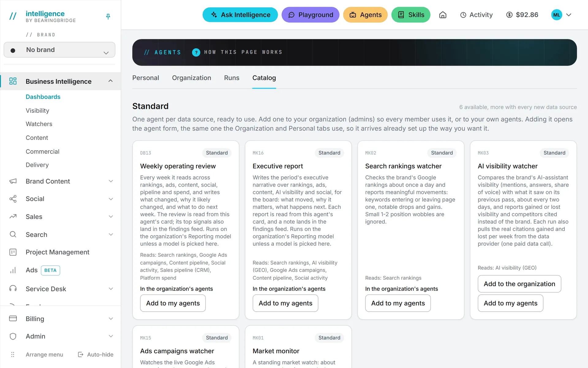This screenshot has width=588, height=368.
Task: Pin the sidebar with the pin icon
Action: (x=108, y=17)
